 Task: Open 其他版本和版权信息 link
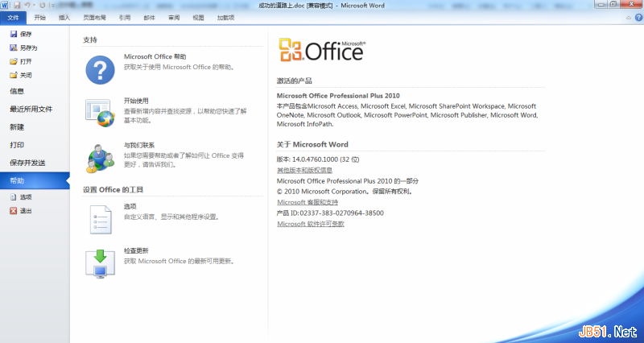[304, 170]
